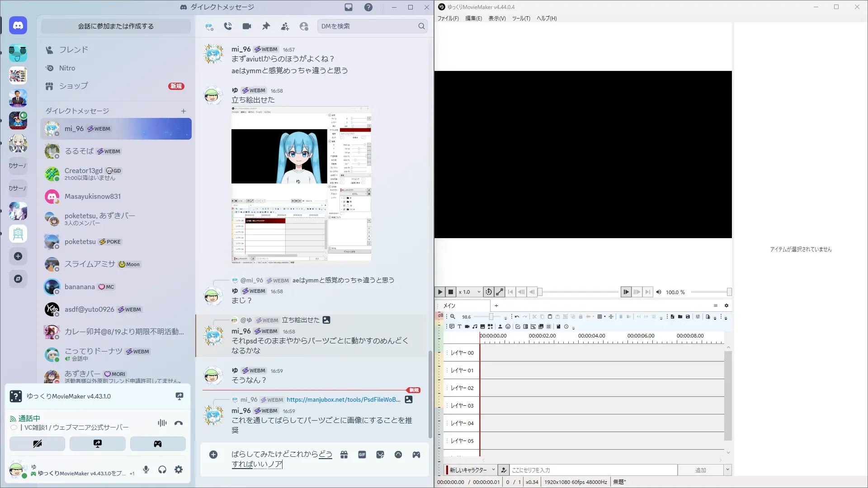Click the preview volume slider

[x=710, y=292]
